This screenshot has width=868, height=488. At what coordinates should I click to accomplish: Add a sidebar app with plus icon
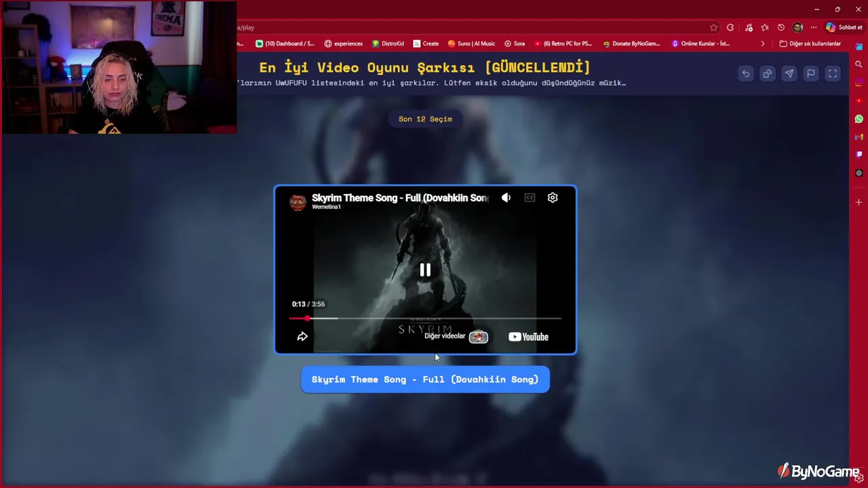[x=859, y=202]
